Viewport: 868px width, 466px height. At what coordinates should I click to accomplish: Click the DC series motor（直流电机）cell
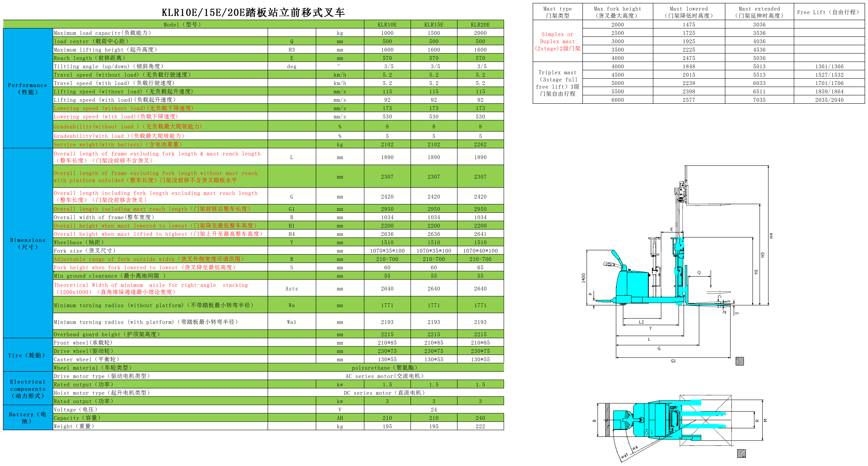(385, 393)
